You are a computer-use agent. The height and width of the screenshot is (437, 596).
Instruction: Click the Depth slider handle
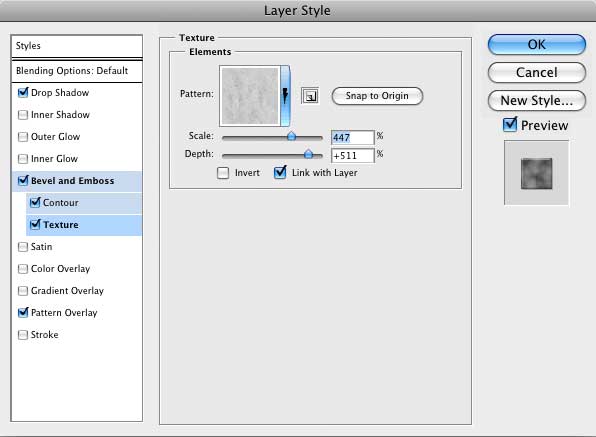coord(309,154)
